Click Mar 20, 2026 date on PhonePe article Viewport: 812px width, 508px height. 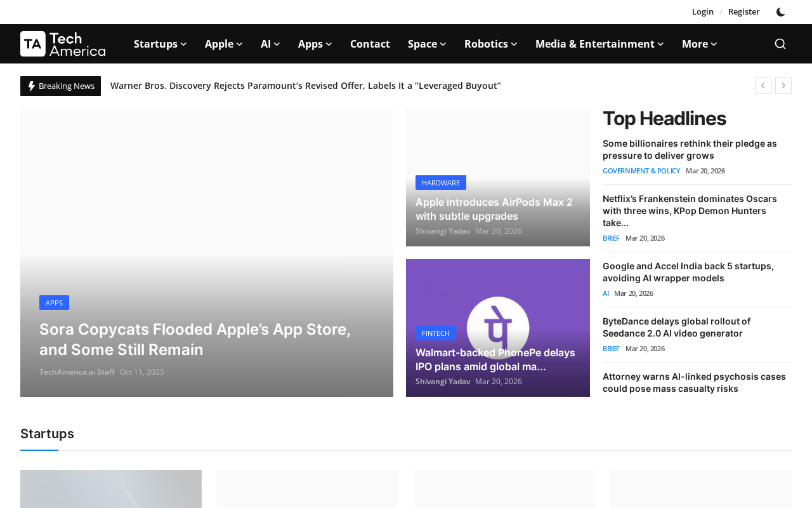(499, 382)
